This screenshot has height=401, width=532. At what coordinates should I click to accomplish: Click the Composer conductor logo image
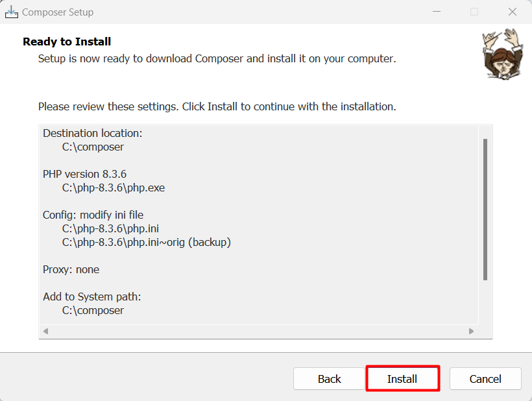pos(503,55)
